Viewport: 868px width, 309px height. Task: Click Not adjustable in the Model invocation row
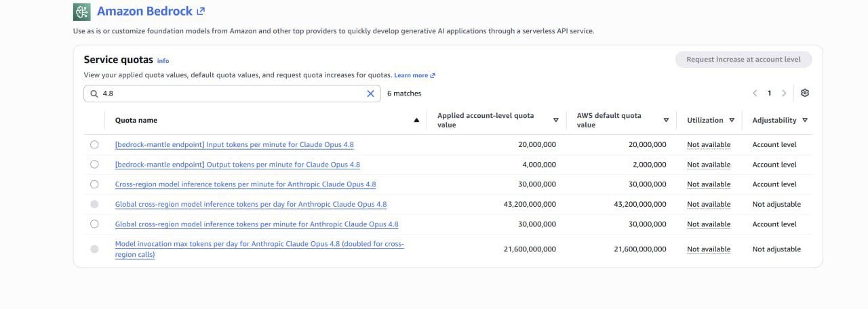tap(776, 249)
